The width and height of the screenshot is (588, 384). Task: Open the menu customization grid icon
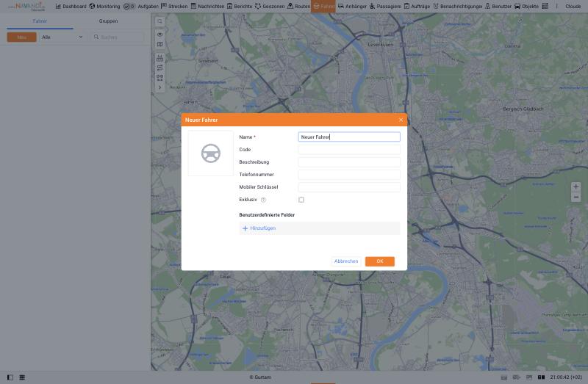pyautogui.click(x=545, y=6)
